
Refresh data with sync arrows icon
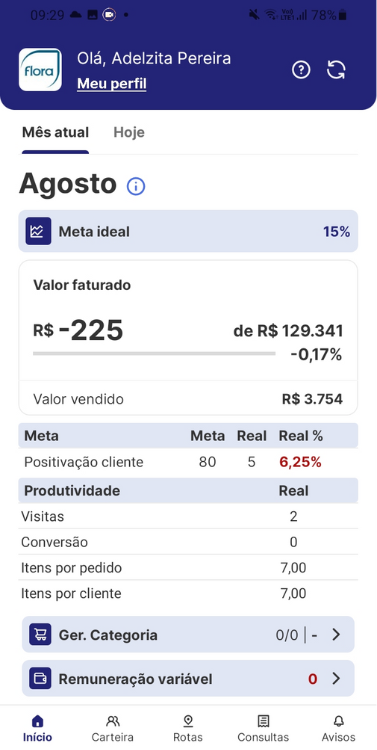click(x=336, y=70)
